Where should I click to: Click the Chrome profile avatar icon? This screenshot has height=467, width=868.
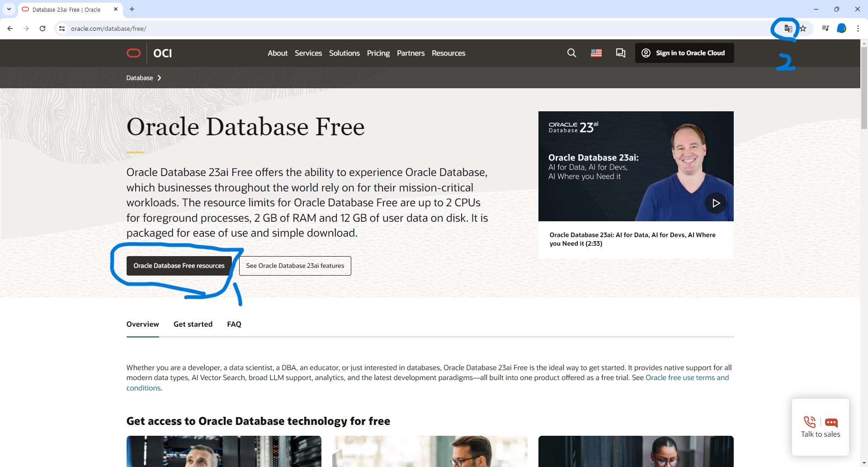click(841, 29)
